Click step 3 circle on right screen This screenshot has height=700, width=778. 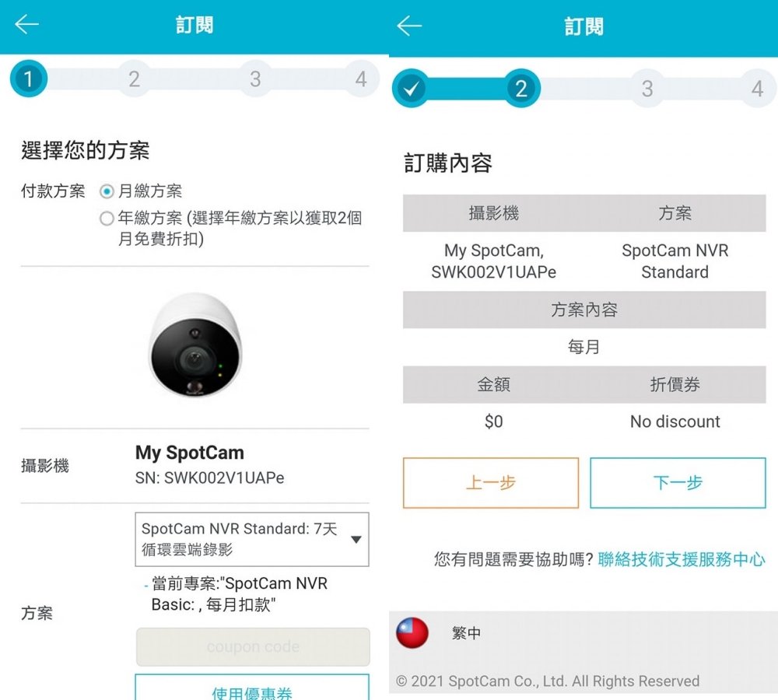(x=647, y=89)
